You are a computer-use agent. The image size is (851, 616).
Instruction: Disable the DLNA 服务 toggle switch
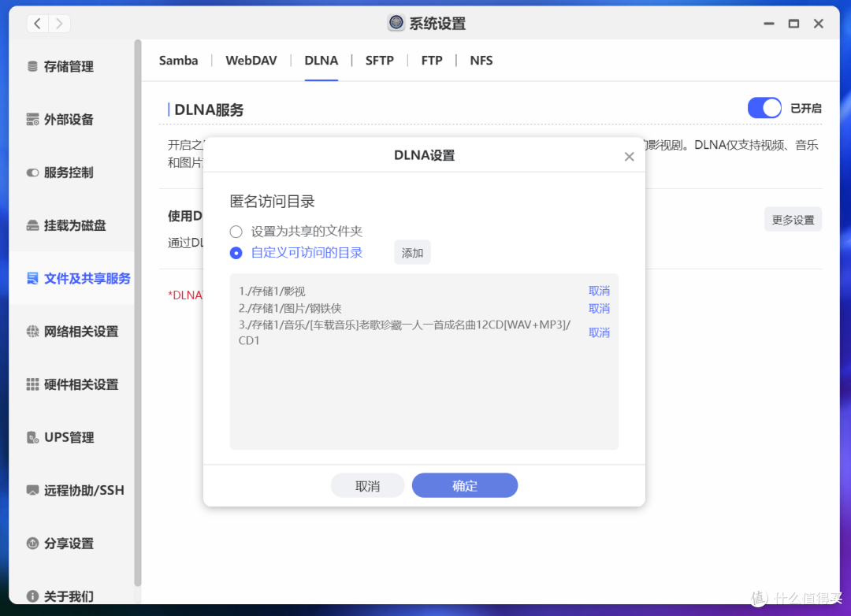pyautogui.click(x=764, y=108)
